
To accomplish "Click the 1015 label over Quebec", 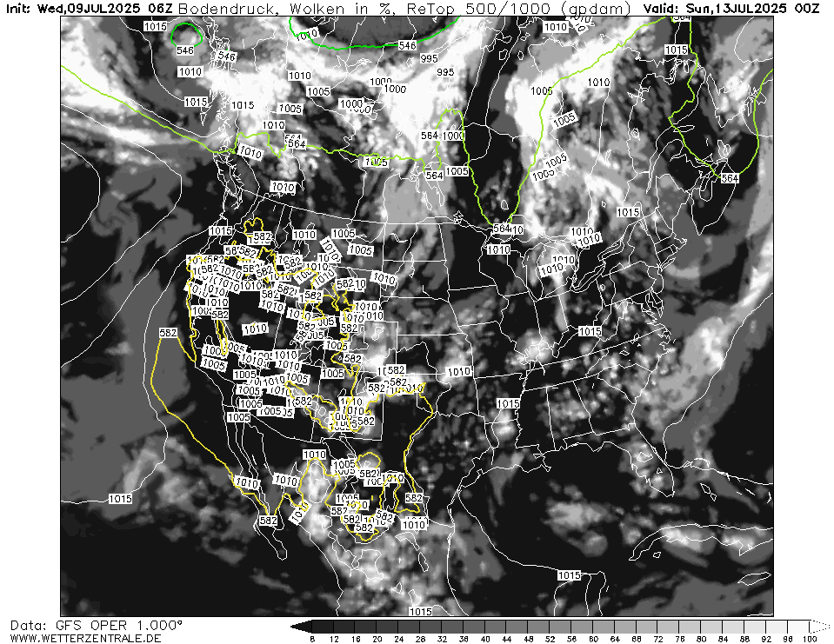I will pyautogui.click(x=628, y=213).
